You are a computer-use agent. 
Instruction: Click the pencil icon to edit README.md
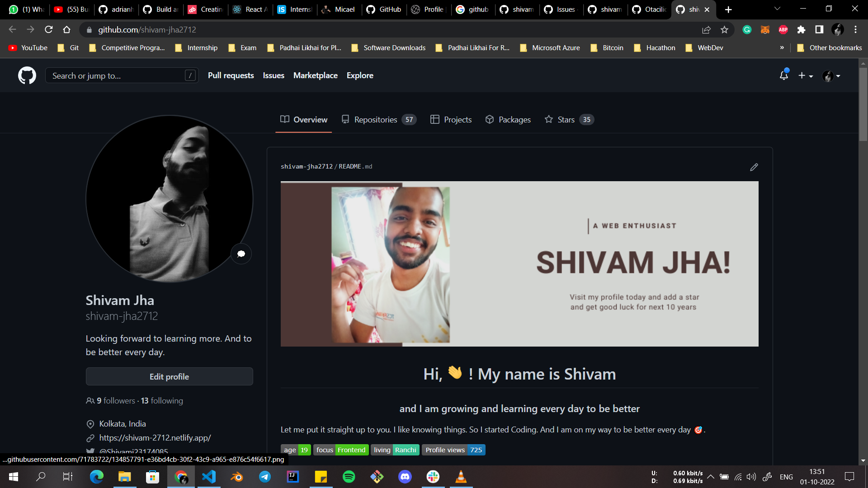point(754,167)
